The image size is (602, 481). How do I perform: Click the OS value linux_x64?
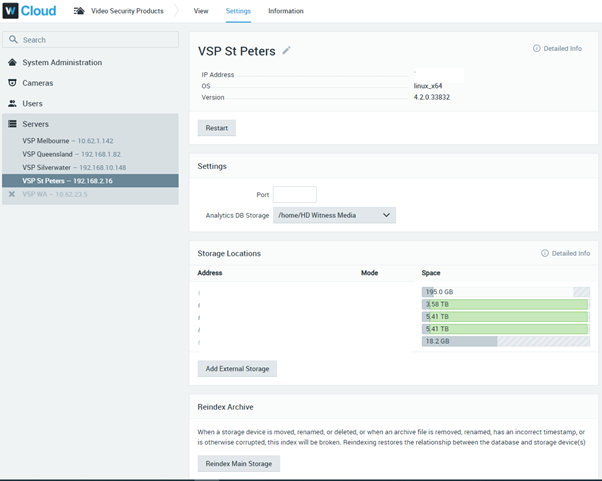point(428,86)
